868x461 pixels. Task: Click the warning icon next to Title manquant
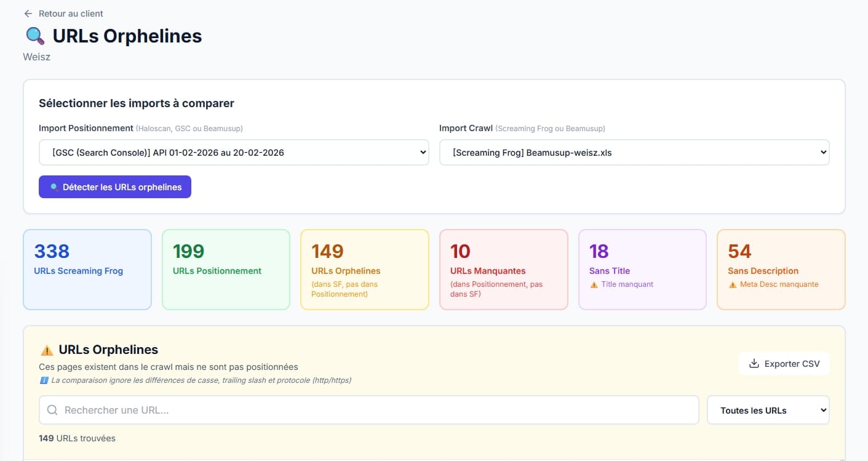[x=594, y=284]
